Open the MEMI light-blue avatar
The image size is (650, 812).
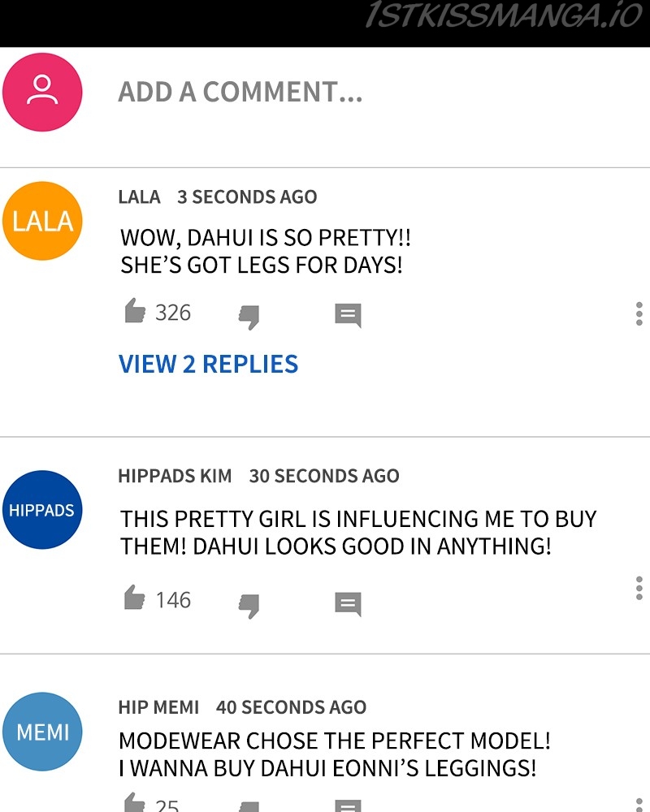pyautogui.click(x=42, y=732)
